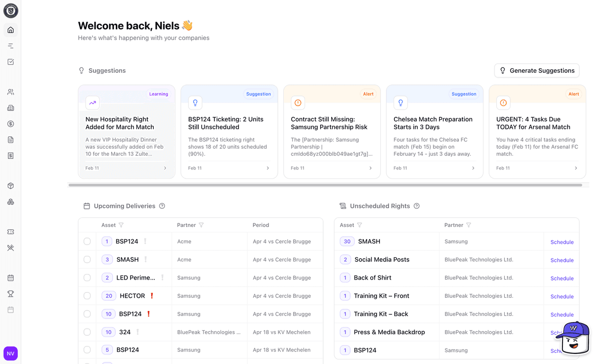Open the ticket icon in the sidebar
This screenshot has width=607, height=364.
pyautogui.click(x=11, y=232)
